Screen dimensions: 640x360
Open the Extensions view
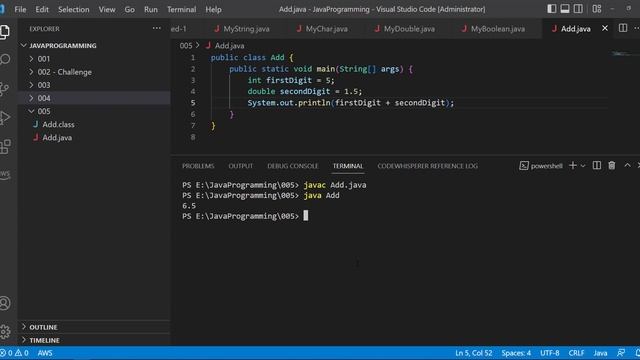[5, 147]
